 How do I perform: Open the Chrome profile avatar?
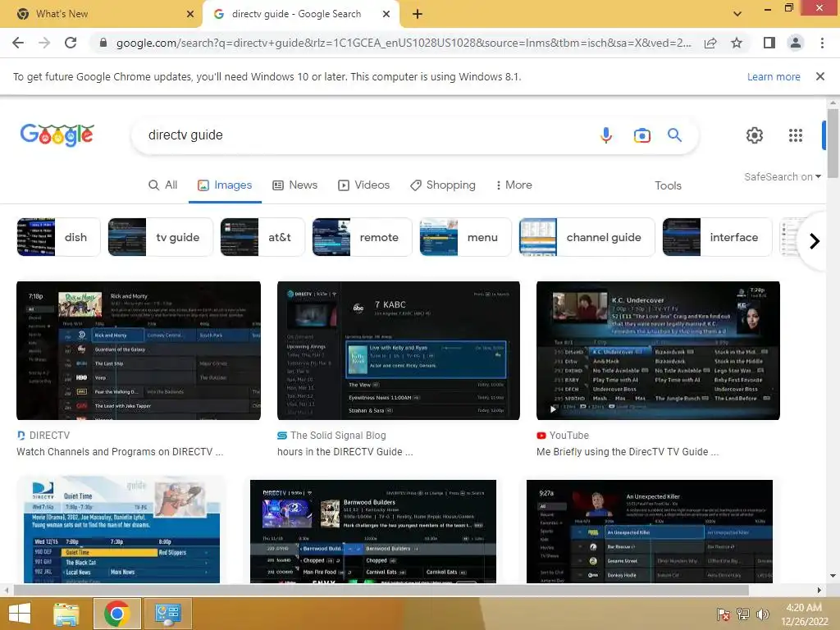click(x=796, y=43)
